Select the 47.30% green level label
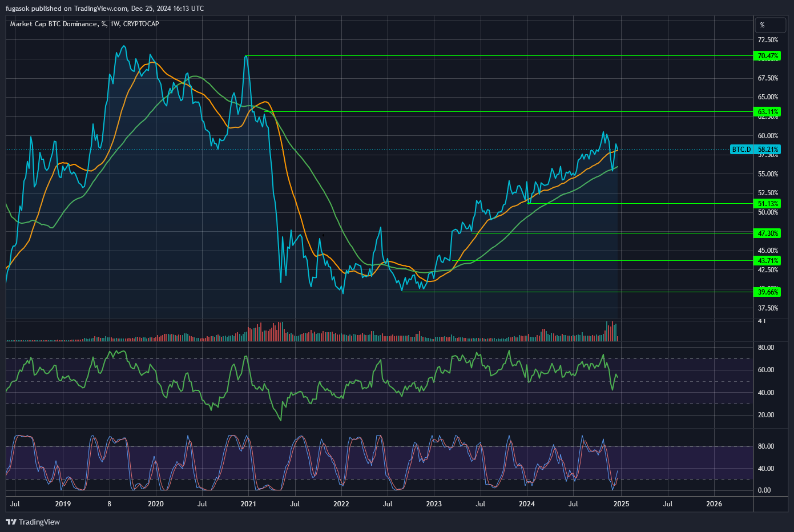This screenshot has height=532, width=794. [768, 233]
